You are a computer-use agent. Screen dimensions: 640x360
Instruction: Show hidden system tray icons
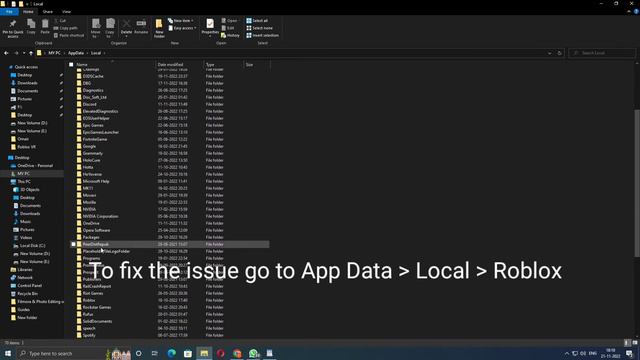coord(567,353)
